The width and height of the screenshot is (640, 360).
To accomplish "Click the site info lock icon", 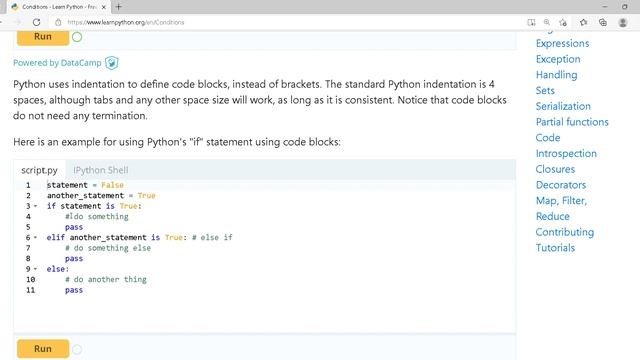I will point(58,22).
